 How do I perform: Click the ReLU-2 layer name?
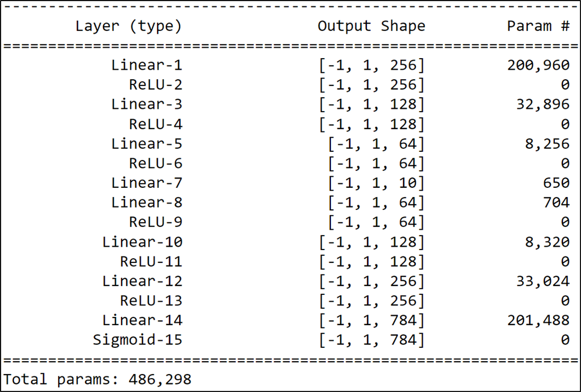click(156, 85)
